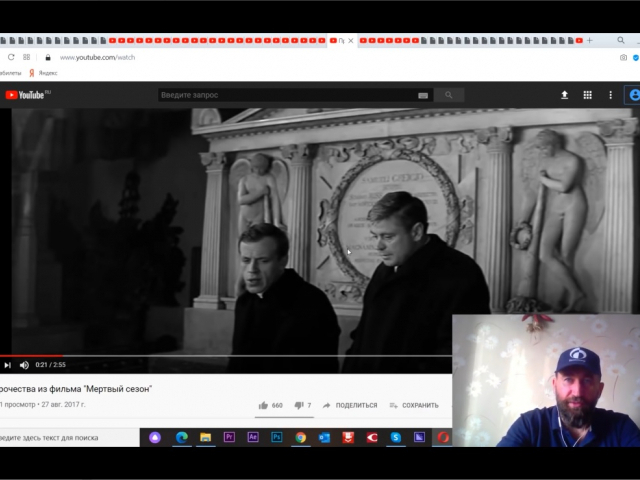Open the red downloader taskbar icon

348,438
